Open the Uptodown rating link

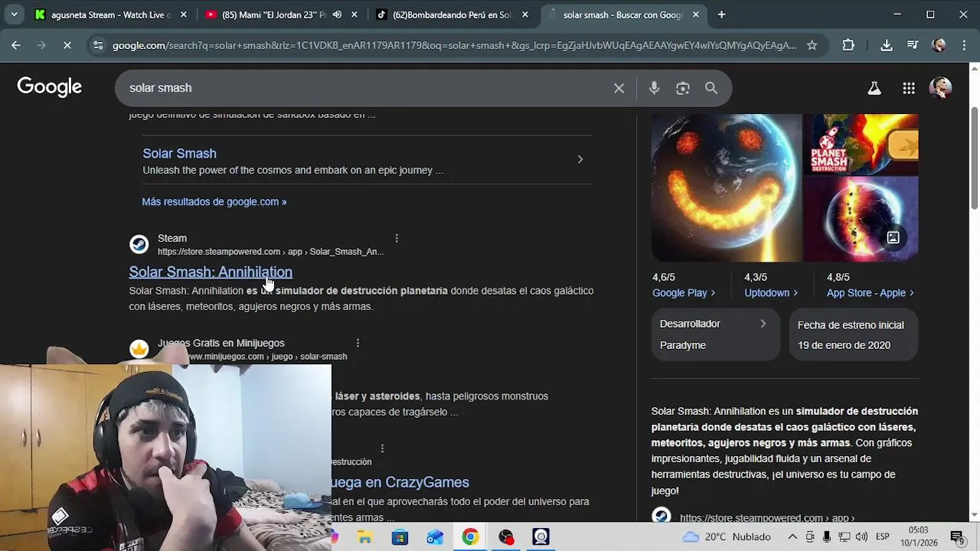pyautogui.click(x=771, y=293)
